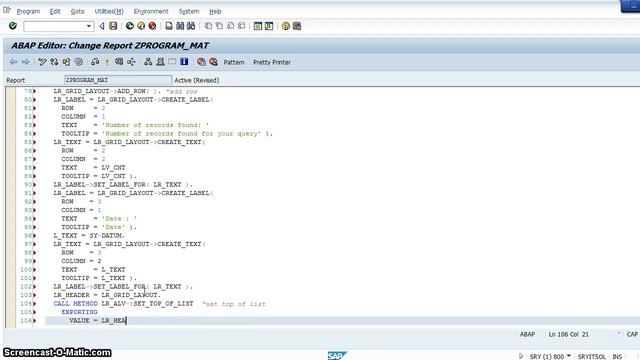Click the blue Help On info icon
This screenshot has height=360, width=640.
(x=184, y=62)
